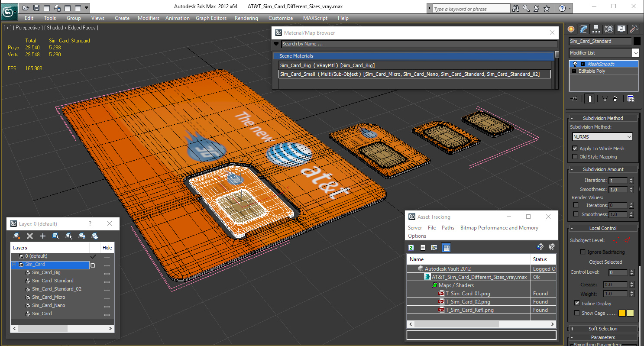
Task: Collapse Subdivision Method rollout
Action: [x=602, y=118]
